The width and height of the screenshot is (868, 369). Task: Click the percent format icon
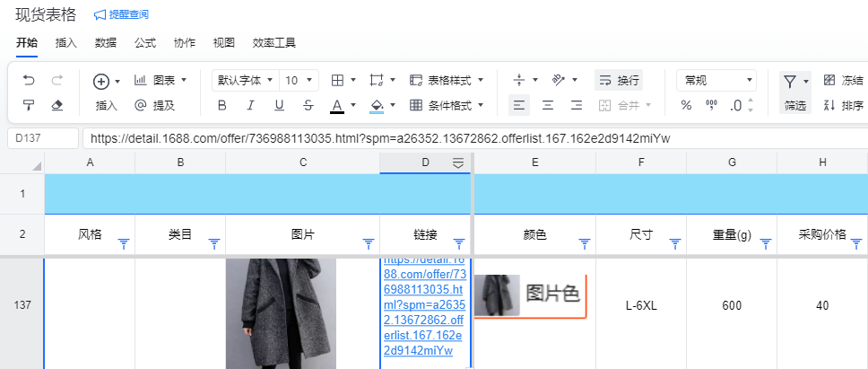(686, 105)
